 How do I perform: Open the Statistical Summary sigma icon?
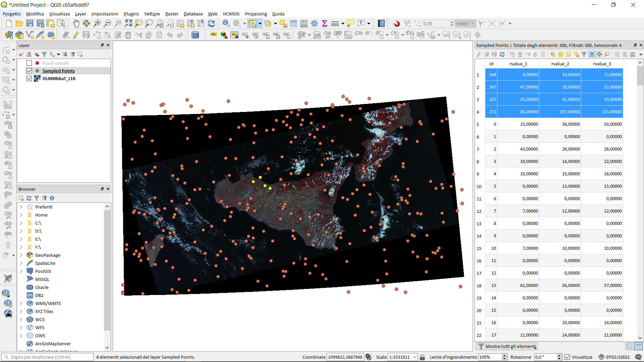tap(324, 23)
